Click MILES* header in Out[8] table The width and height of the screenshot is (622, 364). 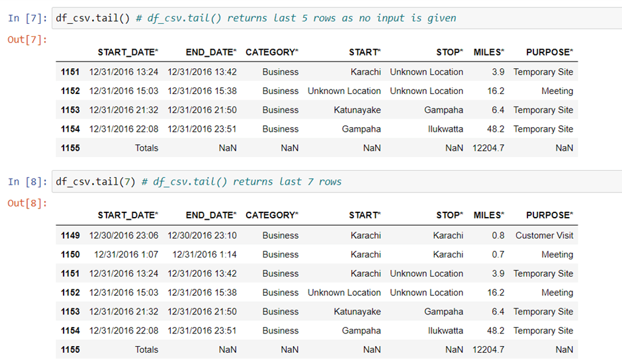click(489, 215)
